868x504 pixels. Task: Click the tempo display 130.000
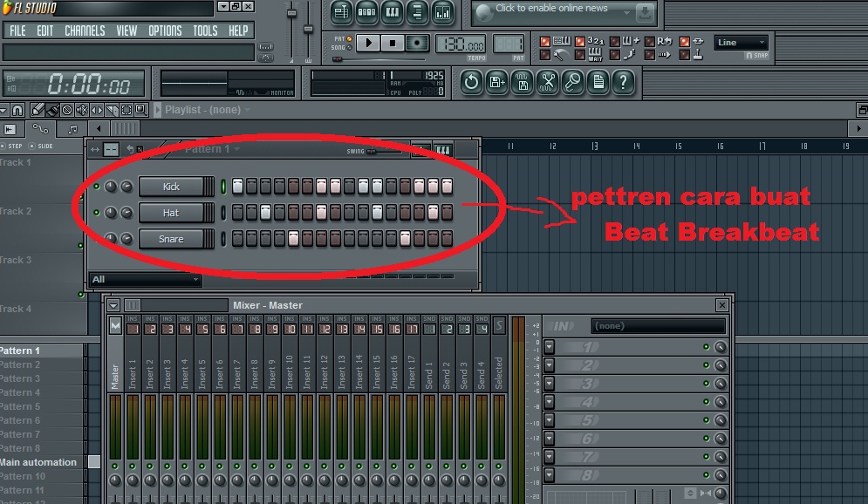pyautogui.click(x=461, y=44)
